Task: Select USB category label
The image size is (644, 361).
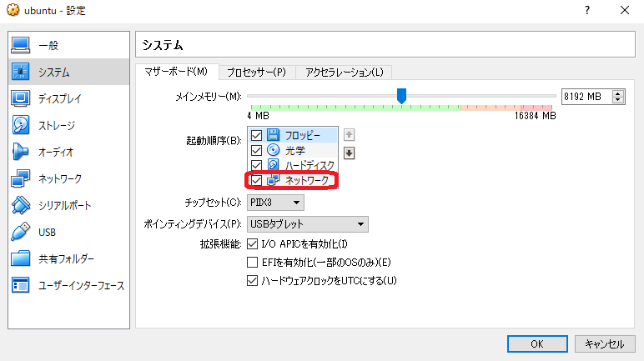Action: tap(47, 232)
